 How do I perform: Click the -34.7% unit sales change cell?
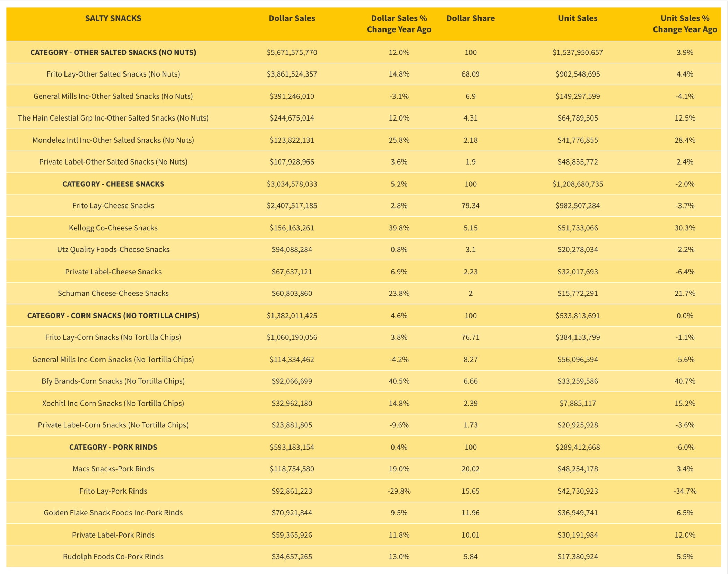click(x=685, y=491)
